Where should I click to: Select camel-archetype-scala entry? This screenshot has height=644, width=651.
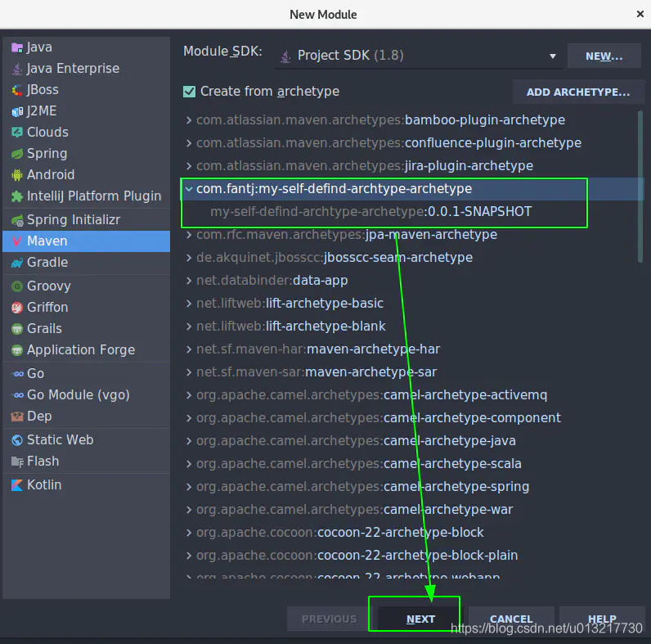click(411, 464)
